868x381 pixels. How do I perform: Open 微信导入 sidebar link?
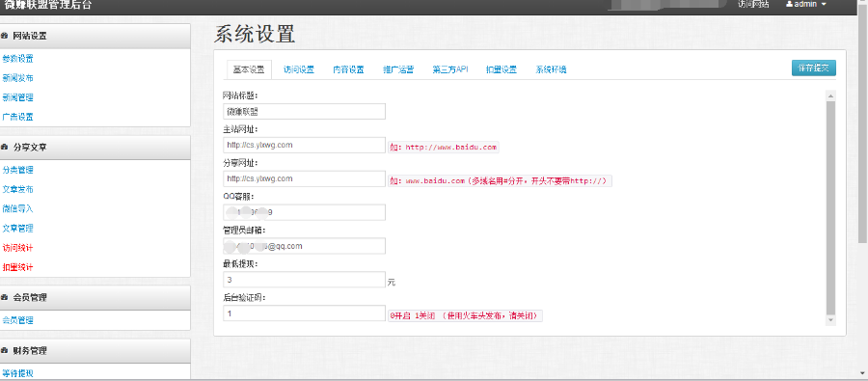17,208
